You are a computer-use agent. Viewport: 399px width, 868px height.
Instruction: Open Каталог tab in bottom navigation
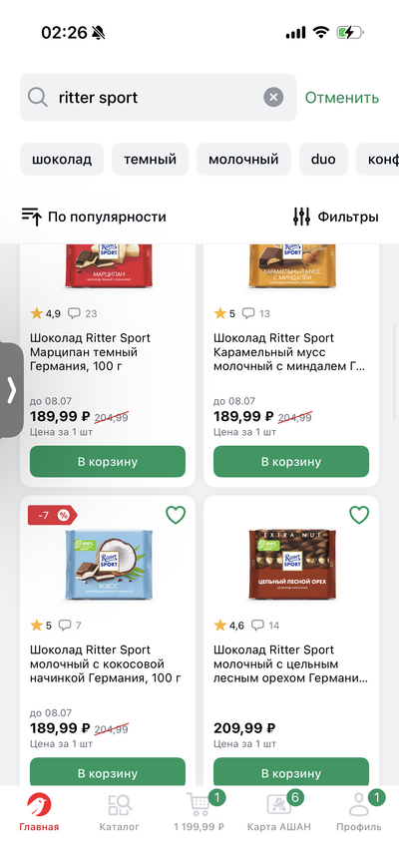(x=120, y=812)
